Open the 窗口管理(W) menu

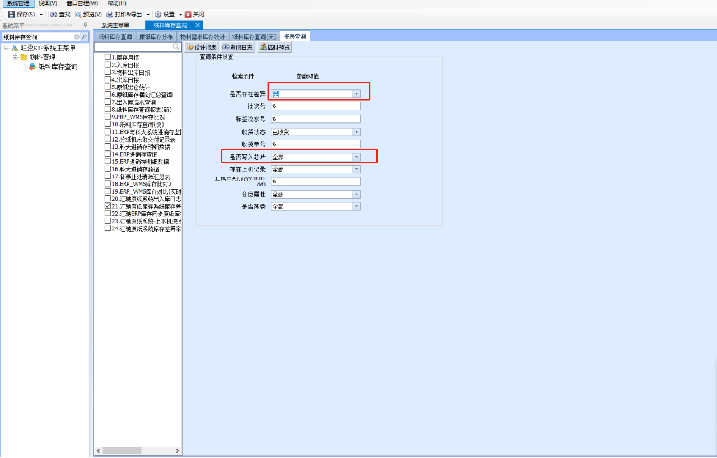coord(82,3)
